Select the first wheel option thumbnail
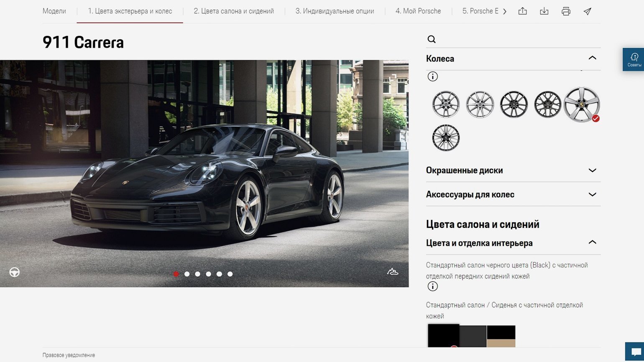644x362 pixels. click(x=446, y=105)
